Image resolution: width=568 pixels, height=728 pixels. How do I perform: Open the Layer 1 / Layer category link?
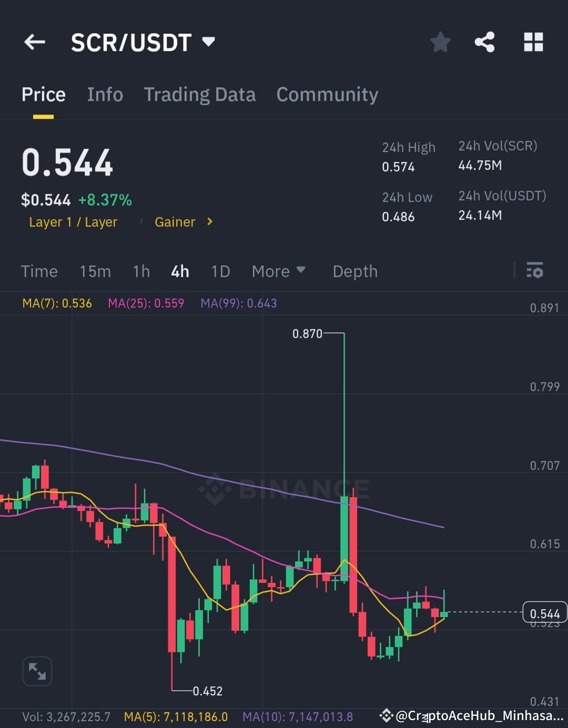(x=73, y=222)
